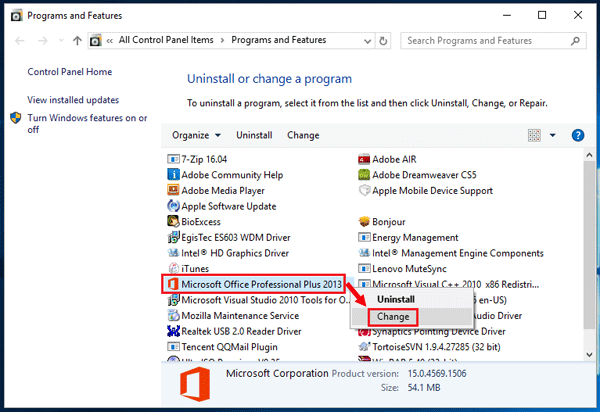Click the BioExcess program icon

173,221
